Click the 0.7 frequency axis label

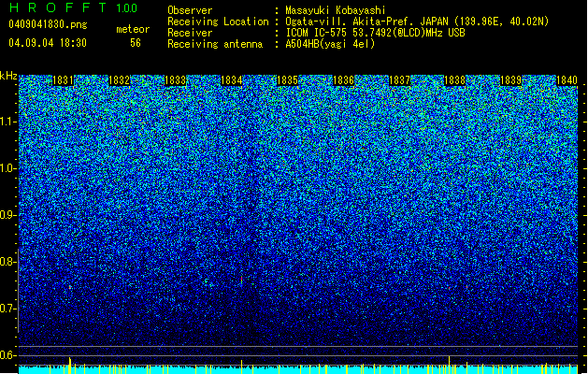pyautogui.click(x=8, y=309)
